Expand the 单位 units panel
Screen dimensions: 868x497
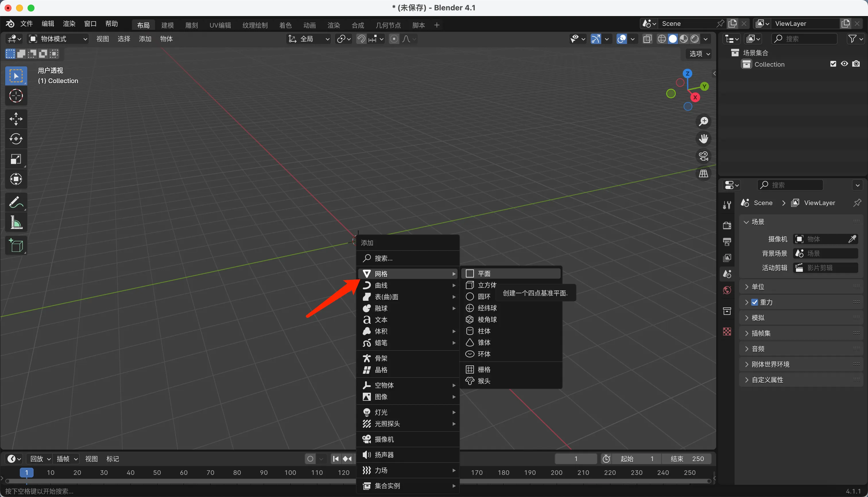point(758,287)
